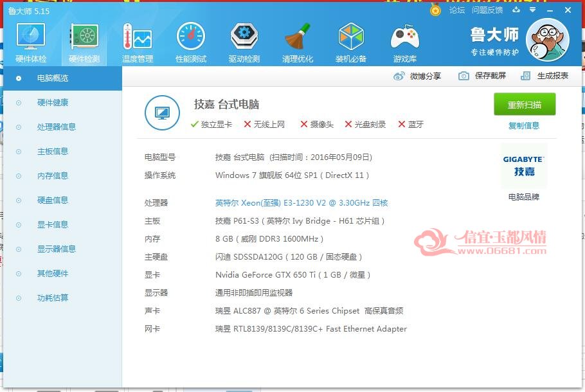Click the 瑞昱 RTL8139 network adapter text
The height and width of the screenshot is (392, 585).
point(310,329)
